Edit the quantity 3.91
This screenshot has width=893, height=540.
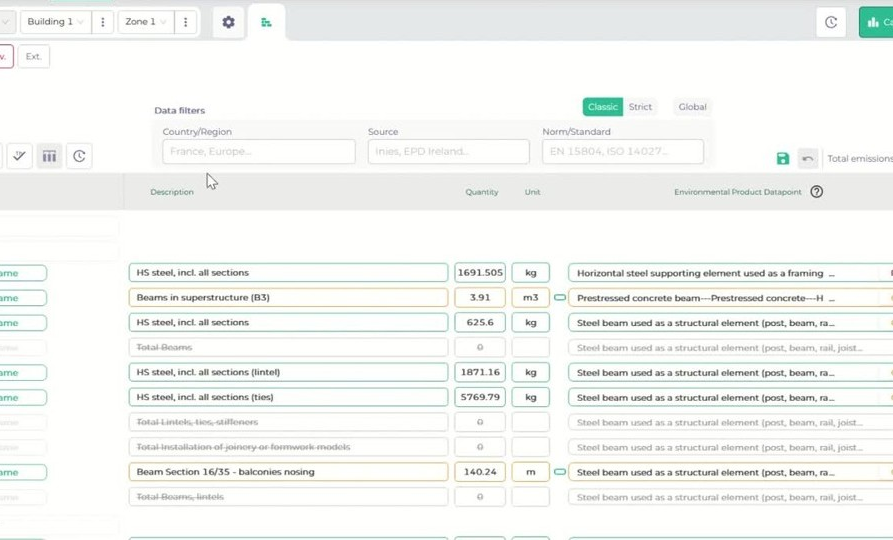pyautogui.click(x=480, y=297)
